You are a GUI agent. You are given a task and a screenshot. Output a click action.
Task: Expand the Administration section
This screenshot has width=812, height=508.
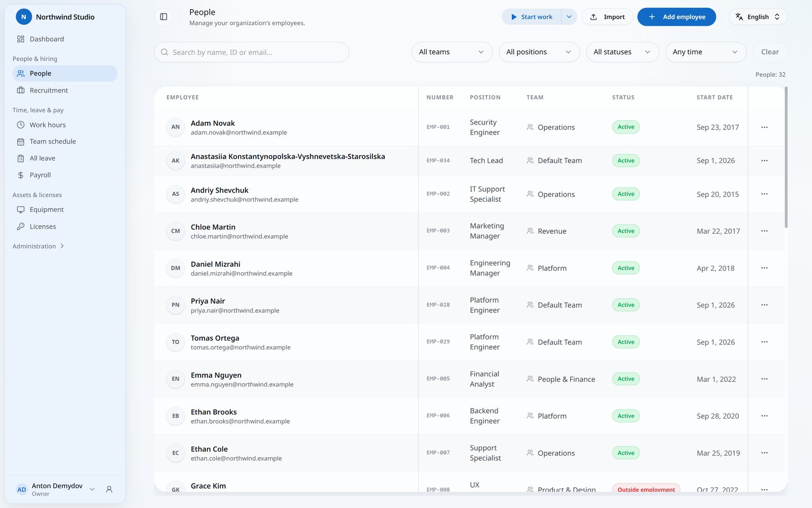39,246
